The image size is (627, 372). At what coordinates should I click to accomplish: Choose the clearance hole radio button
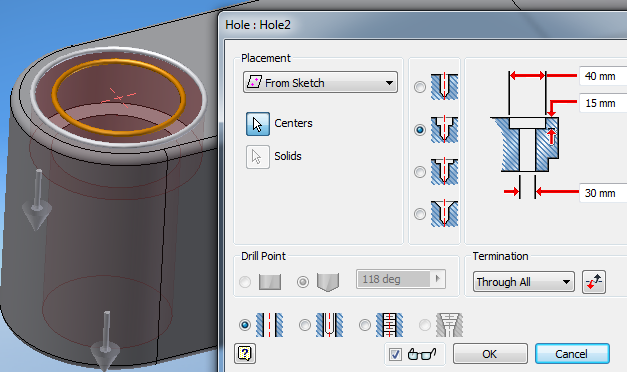click(305, 325)
